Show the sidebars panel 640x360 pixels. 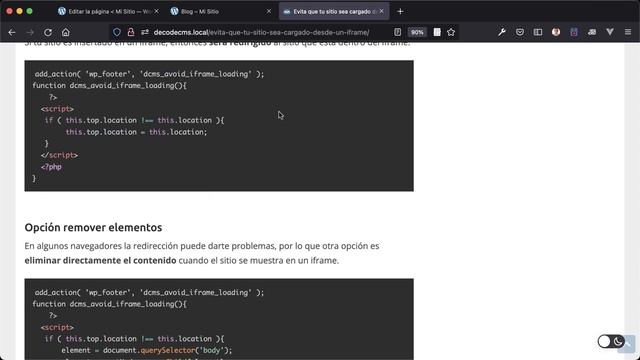pyautogui.click(x=538, y=32)
